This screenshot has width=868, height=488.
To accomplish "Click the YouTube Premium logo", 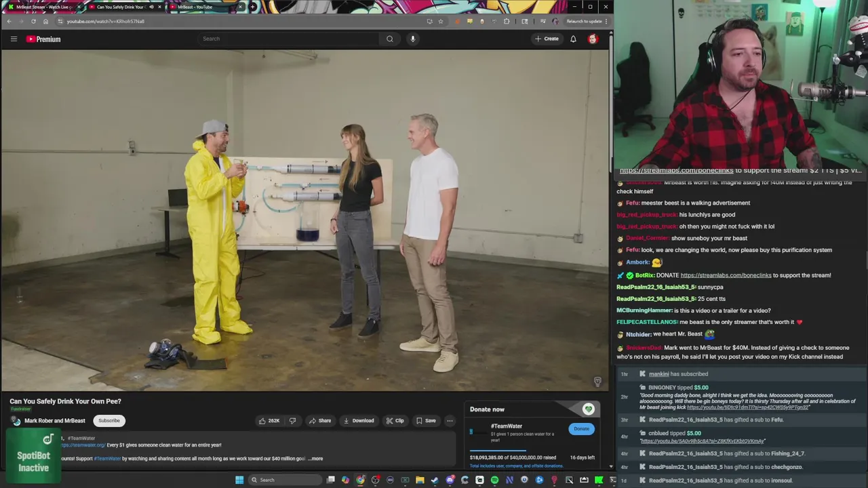I will coord(44,39).
